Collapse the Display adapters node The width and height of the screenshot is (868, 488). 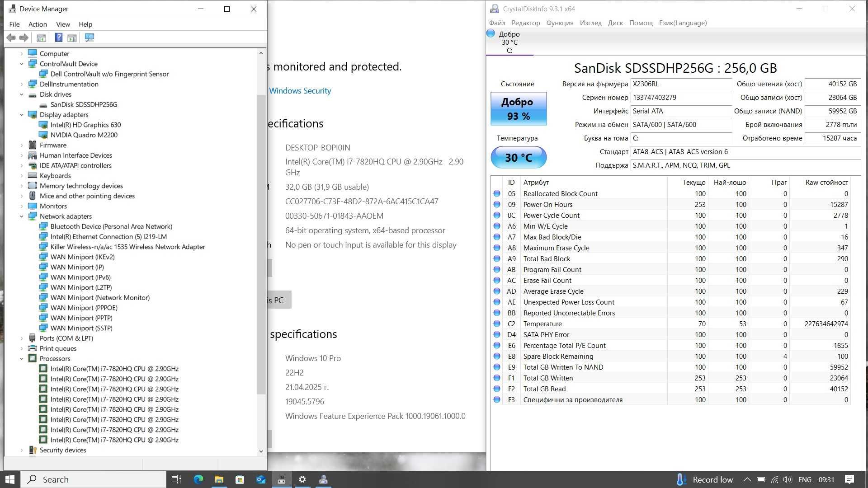(22, 115)
